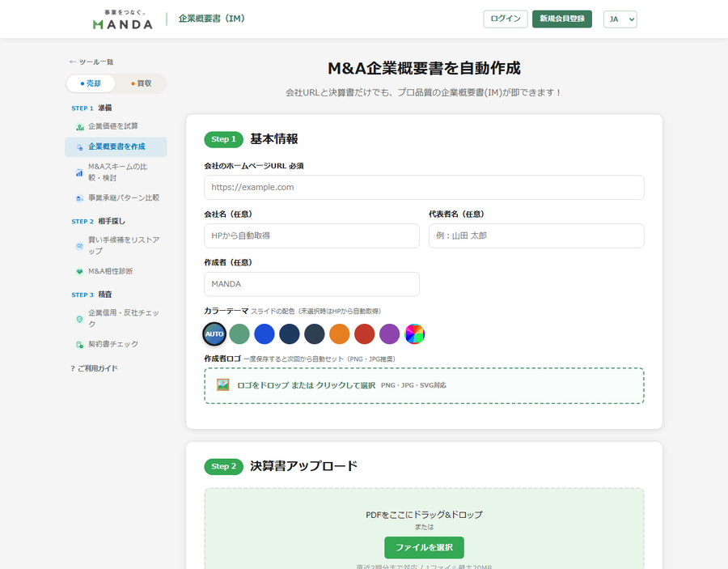Open the ご利用ガイド link
This screenshot has width=728, height=569.
[x=95, y=368]
